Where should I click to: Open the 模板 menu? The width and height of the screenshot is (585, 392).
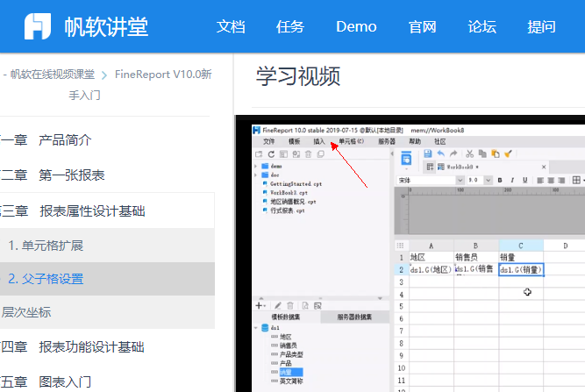(x=294, y=141)
